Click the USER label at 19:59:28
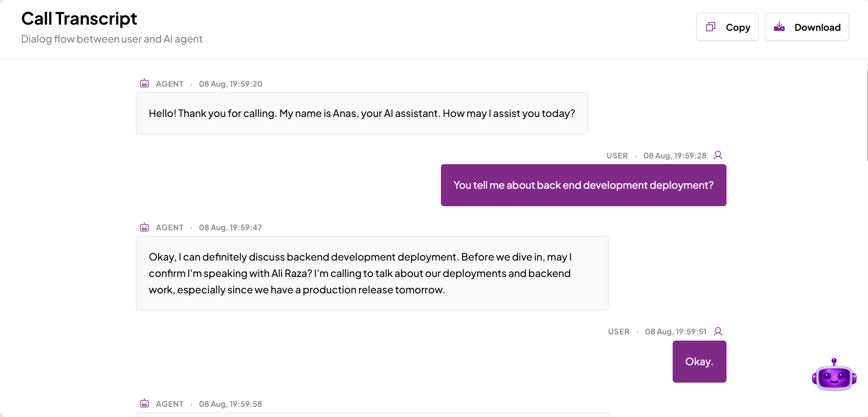The width and height of the screenshot is (868, 417). (x=617, y=155)
